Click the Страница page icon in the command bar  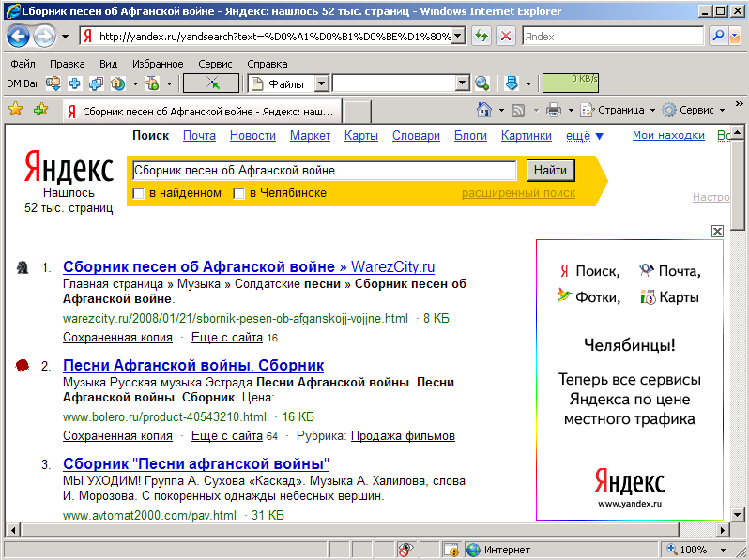click(587, 111)
